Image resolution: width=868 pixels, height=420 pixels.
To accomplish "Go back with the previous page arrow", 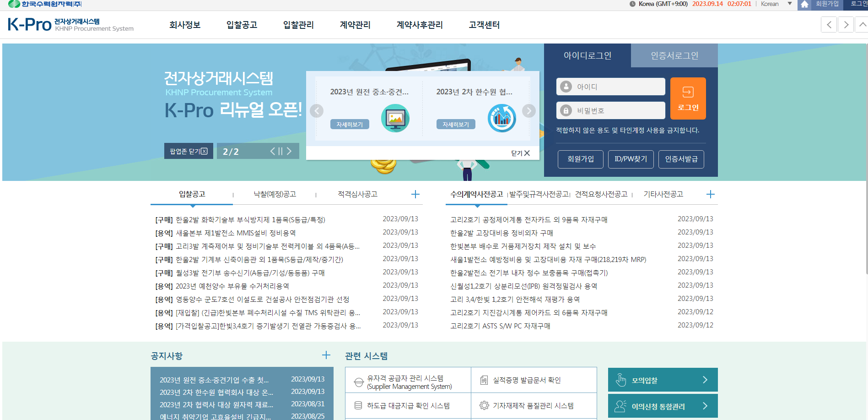I will coord(829,25).
